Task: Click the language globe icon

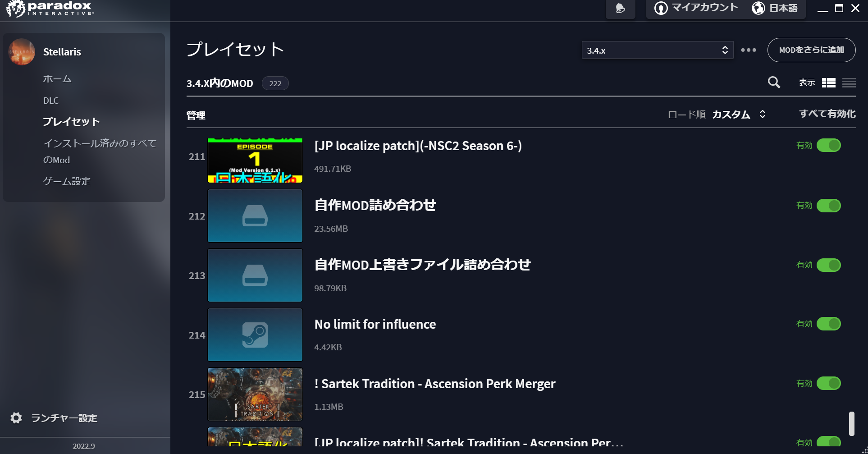Action: pyautogui.click(x=758, y=8)
